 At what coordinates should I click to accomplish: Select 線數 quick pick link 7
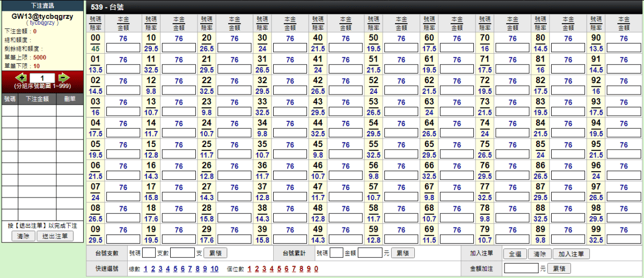pyautogui.click(x=191, y=269)
